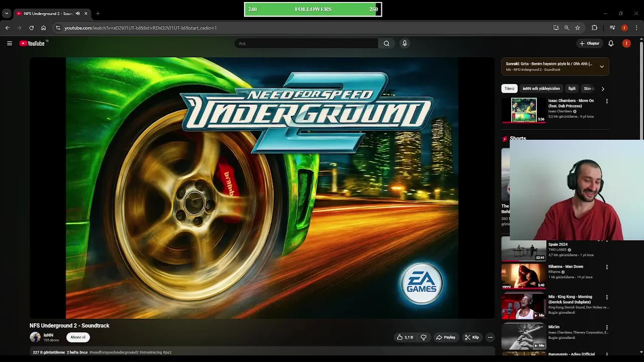
Task: Click the search magnifier button
Action: click(386, 43)
